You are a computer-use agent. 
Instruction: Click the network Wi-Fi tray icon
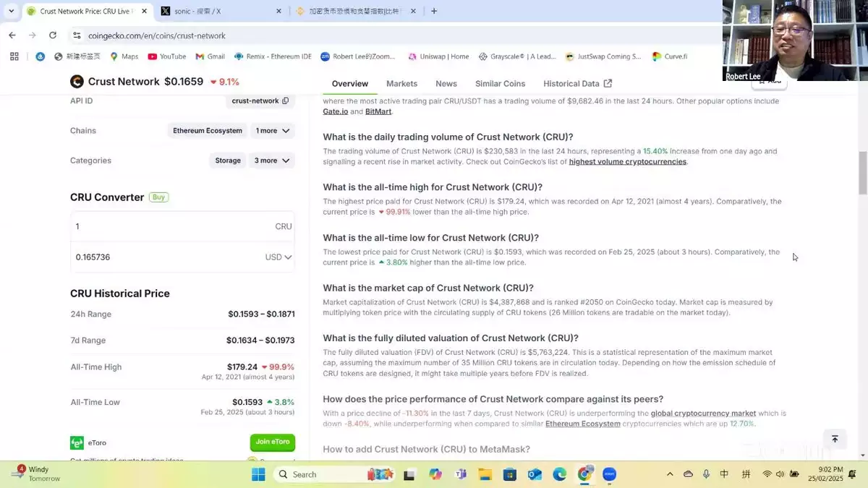[x=767, y=474]
